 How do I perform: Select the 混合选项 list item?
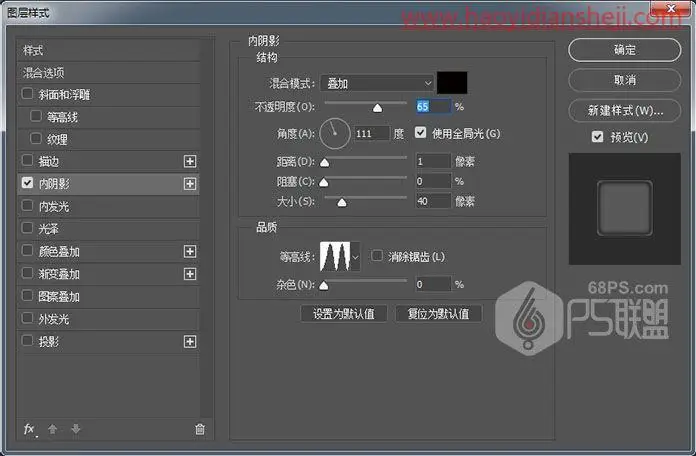(x=108, y=72)
